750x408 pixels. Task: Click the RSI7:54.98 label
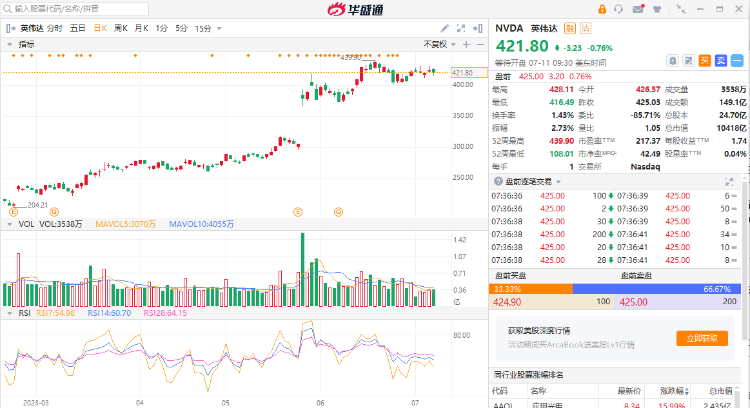tap(55, 313)
